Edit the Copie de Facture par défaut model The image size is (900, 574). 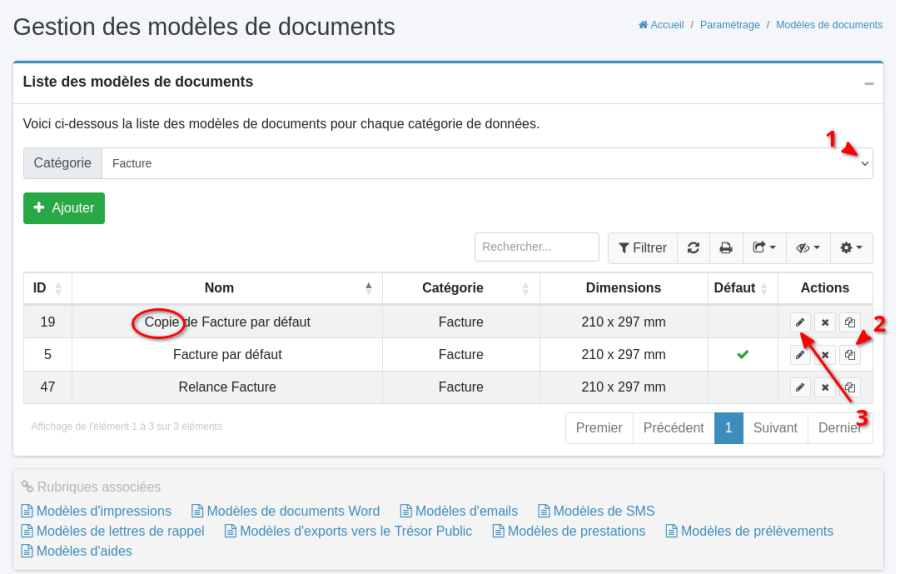click(799, 322)
